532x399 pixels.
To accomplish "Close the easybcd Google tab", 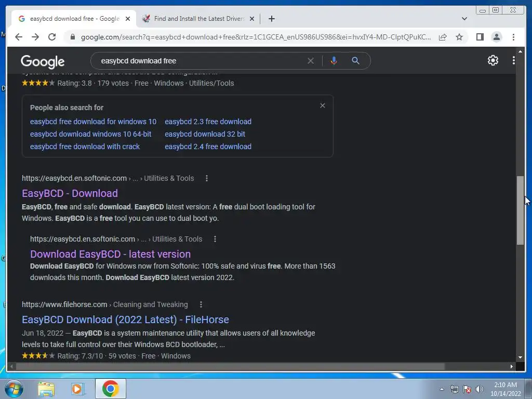I will click(128, 19).
